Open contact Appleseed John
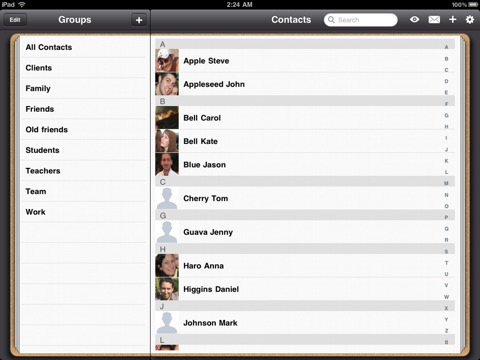The width and height of the screenshot is (480, 360). 305,84
